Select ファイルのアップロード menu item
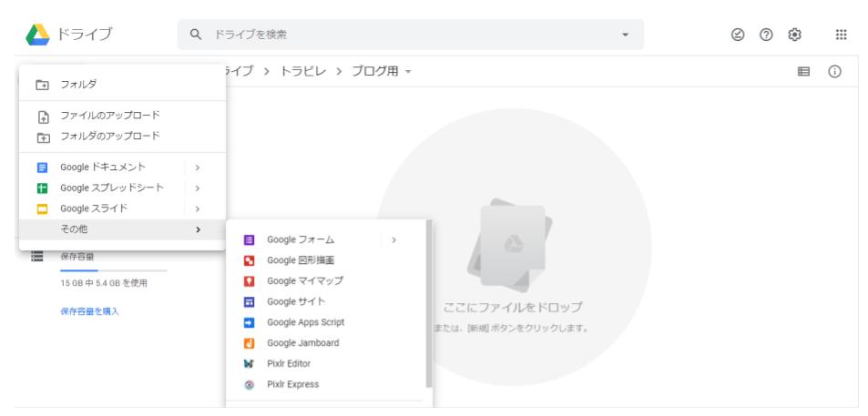The width and height of the screenshot is (868, 416). pos(122,116)
